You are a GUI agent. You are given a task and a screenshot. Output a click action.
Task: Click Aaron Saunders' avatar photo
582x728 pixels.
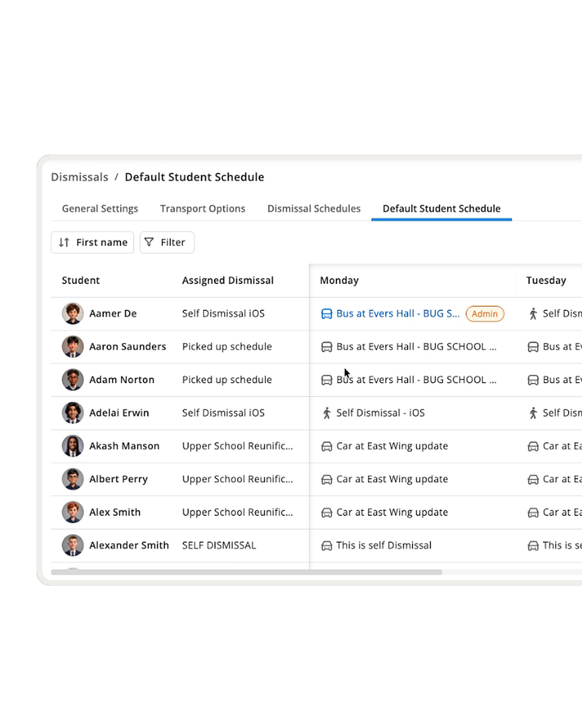pyautogui.click(x=73, y=347)
